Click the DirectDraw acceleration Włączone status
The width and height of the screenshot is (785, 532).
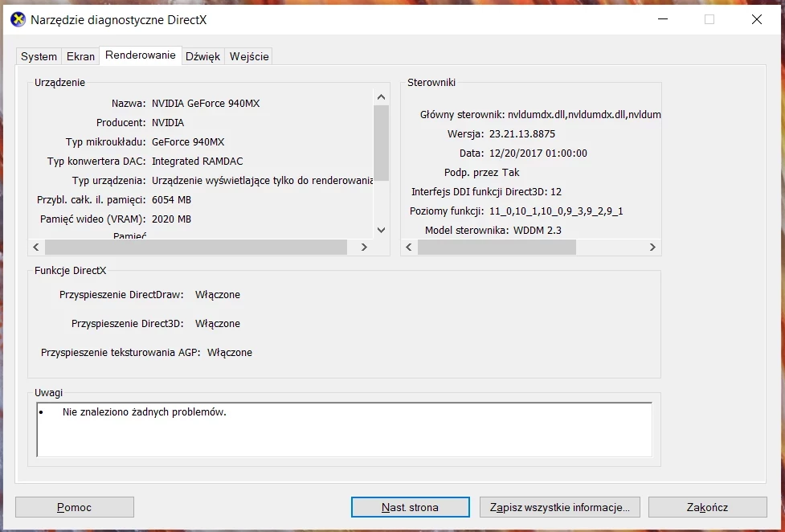[218, 295]
